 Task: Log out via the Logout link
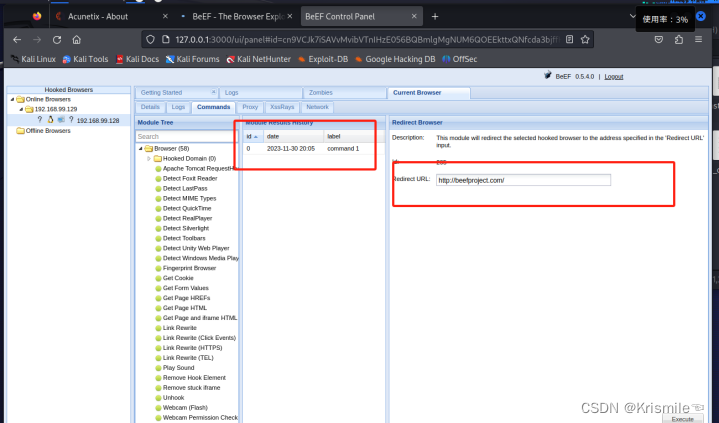click(614, 77)
